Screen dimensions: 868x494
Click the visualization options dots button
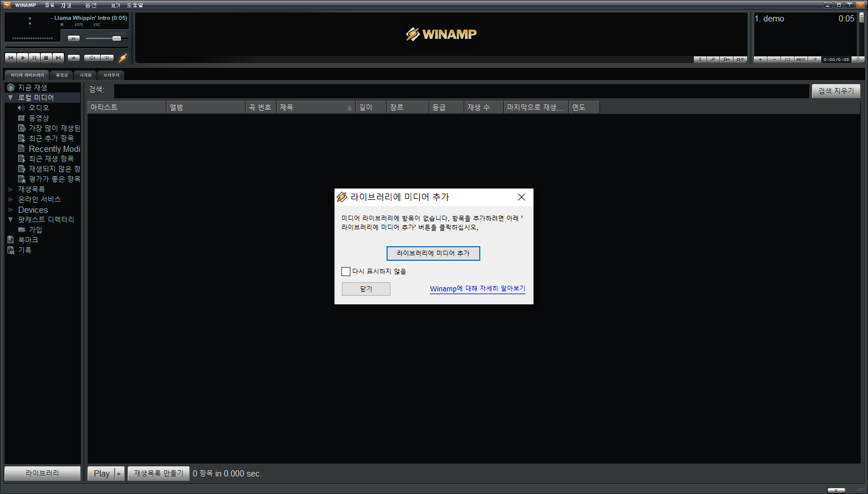click(x=700, y=59)
